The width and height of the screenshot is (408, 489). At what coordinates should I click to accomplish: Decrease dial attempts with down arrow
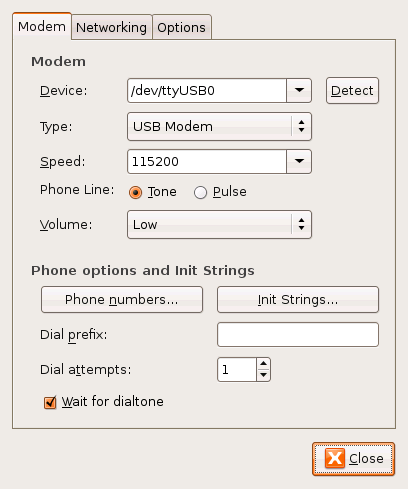263,375
